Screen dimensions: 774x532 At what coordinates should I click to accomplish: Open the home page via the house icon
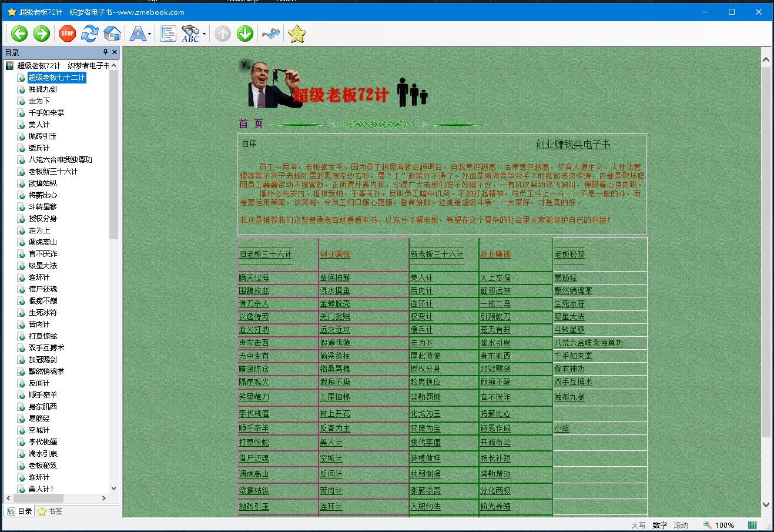(x=112, y=34)
